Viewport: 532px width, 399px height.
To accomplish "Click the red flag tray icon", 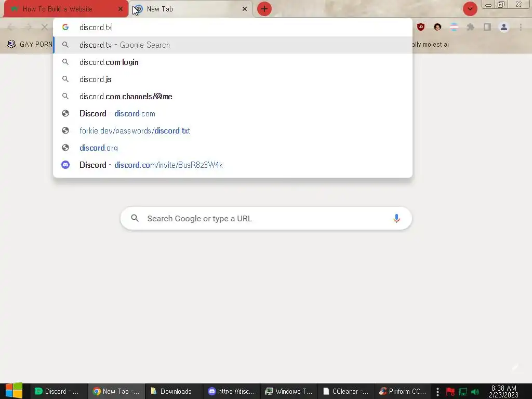I will (450, 392).
